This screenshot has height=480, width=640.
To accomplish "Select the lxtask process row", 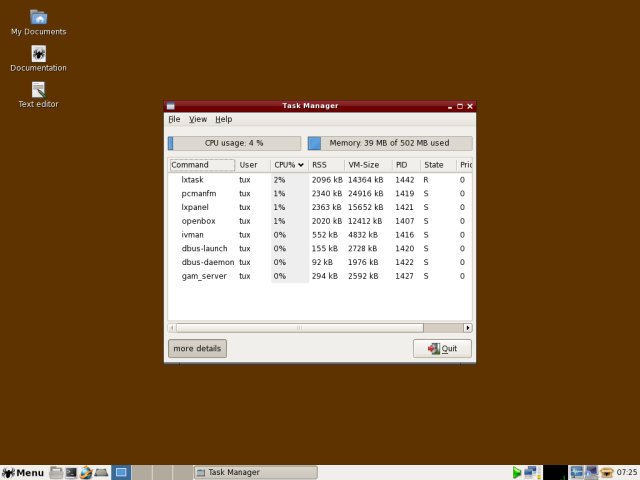I will click(320, 180).
